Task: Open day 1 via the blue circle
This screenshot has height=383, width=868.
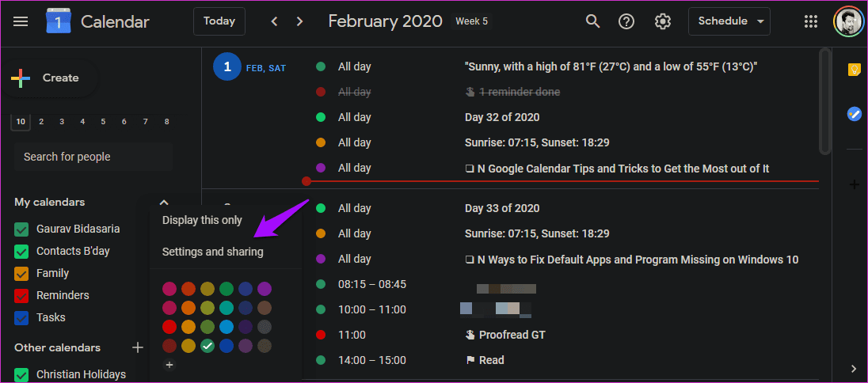Action: (x=227, y=67)
